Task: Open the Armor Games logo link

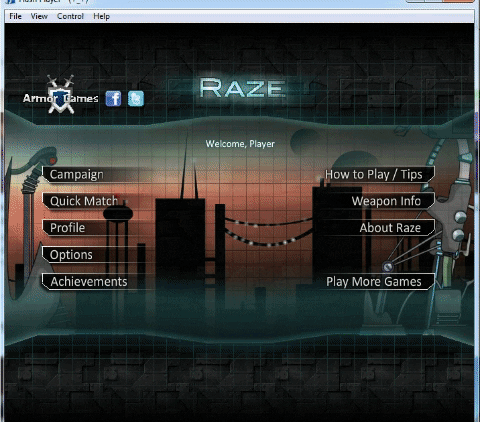Action: (x=60, y=95)
